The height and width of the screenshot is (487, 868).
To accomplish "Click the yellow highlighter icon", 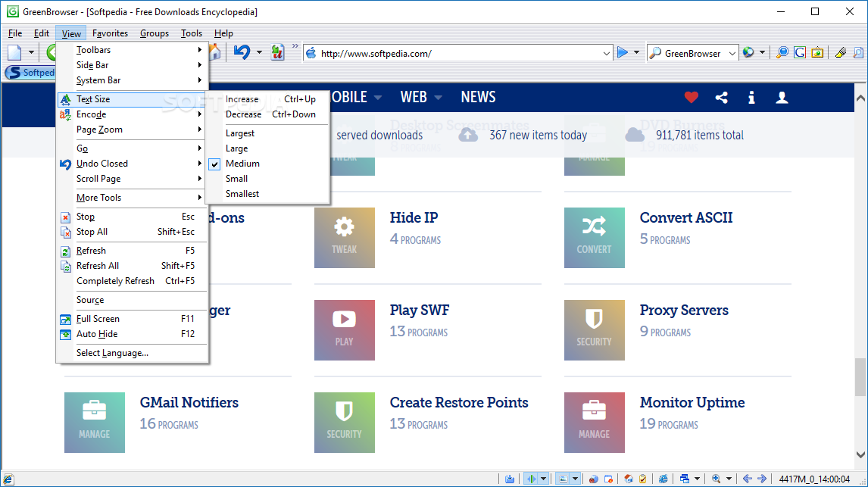I will (841, 52).
